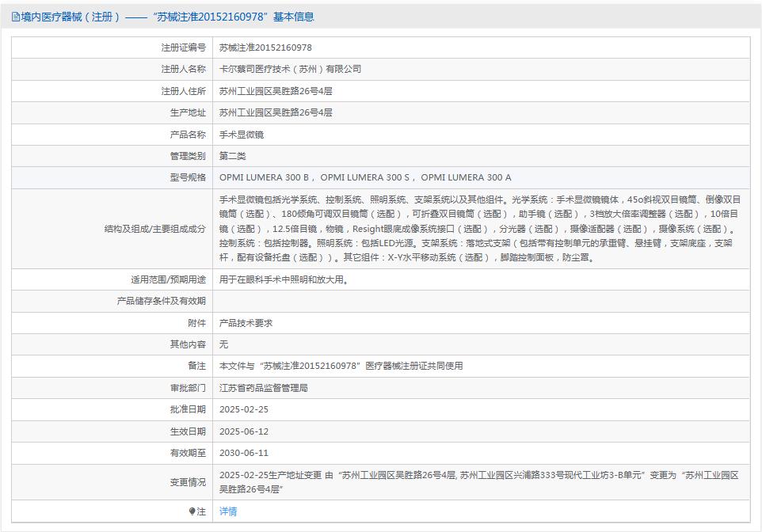This screenshot has height=532, width=762.
Task: Select the page title 境内医疗器械（注册）基本信息
Action: point(167,17)
